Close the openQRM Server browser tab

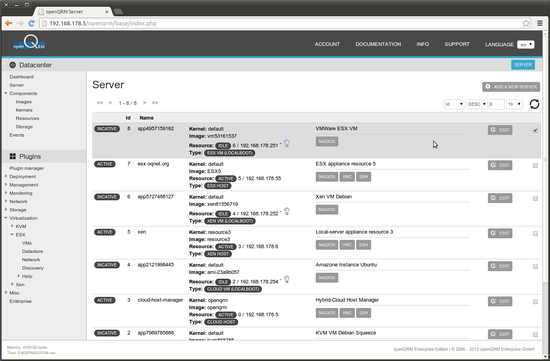107,12
